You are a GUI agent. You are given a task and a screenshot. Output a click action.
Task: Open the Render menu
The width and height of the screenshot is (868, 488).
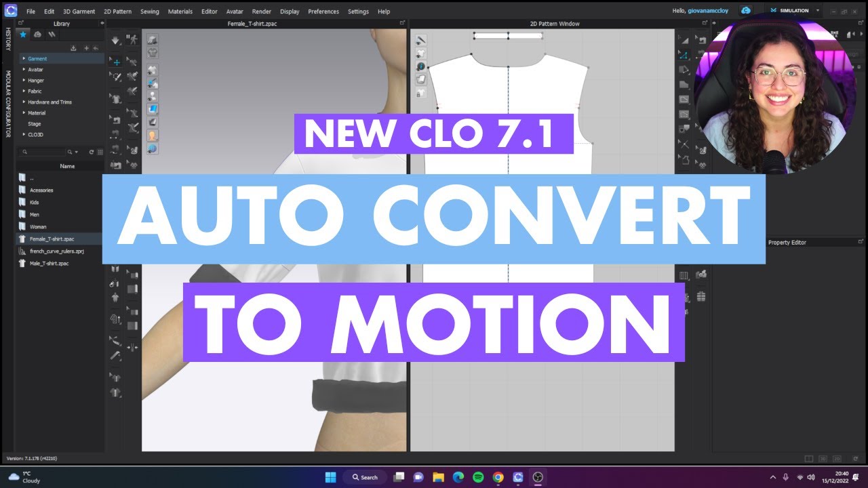click(x=262, y=12)
